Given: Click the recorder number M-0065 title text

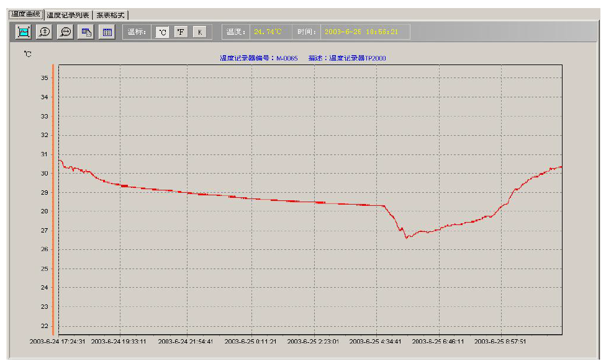Looking at the screenshot, I should 258,58.
